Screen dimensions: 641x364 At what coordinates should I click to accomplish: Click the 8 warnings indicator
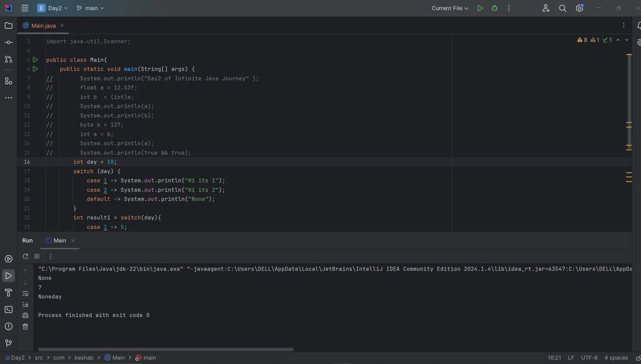pyautogui.click(x=582, y=40)
